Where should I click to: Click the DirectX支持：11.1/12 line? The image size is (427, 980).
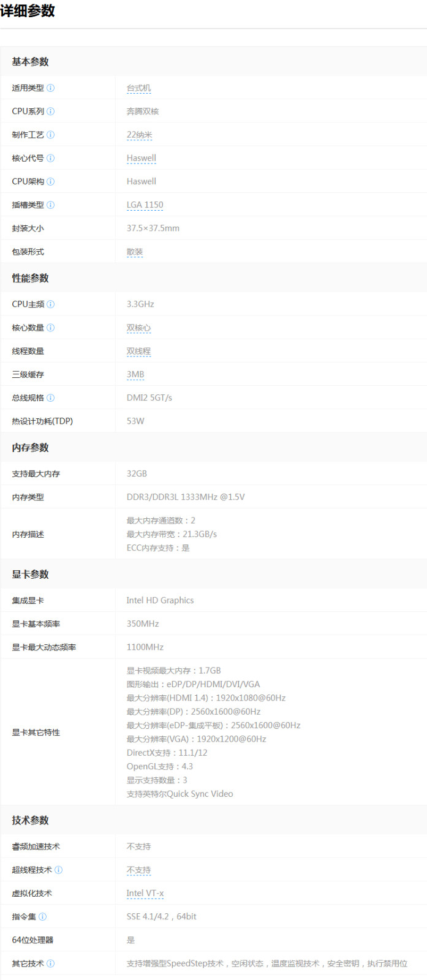(x=167, y=753)
